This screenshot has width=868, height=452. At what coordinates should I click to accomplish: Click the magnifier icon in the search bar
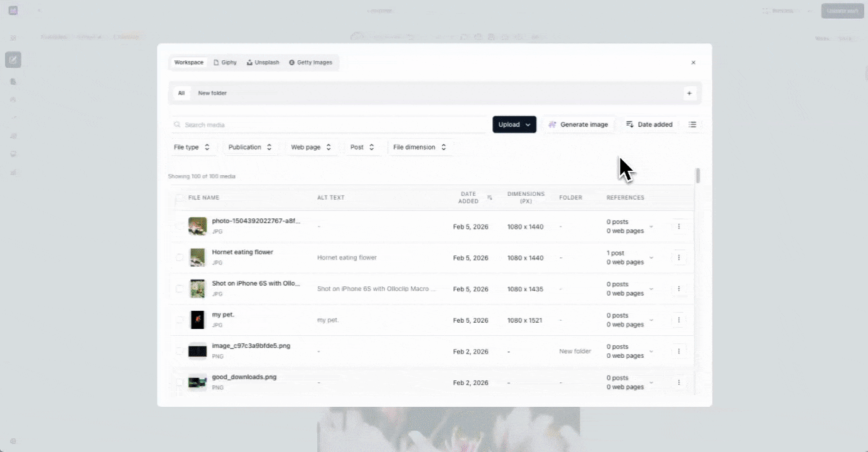[x=176, y=124]
